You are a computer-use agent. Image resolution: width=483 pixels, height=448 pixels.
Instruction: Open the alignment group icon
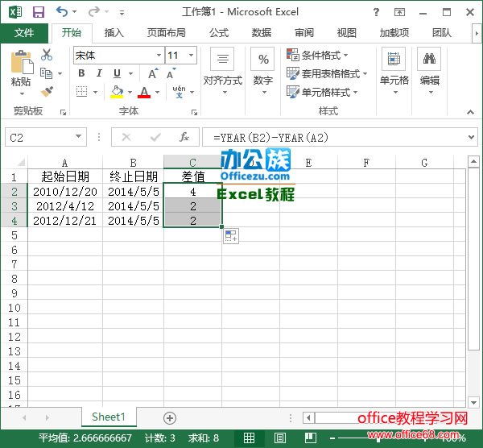pyautogui.click(x=223, y=59)
